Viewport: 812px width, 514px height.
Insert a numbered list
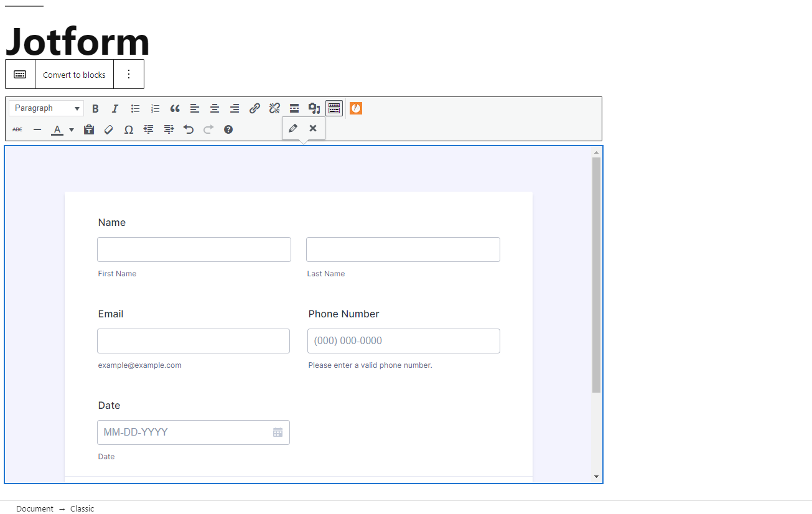pos(155,108)
